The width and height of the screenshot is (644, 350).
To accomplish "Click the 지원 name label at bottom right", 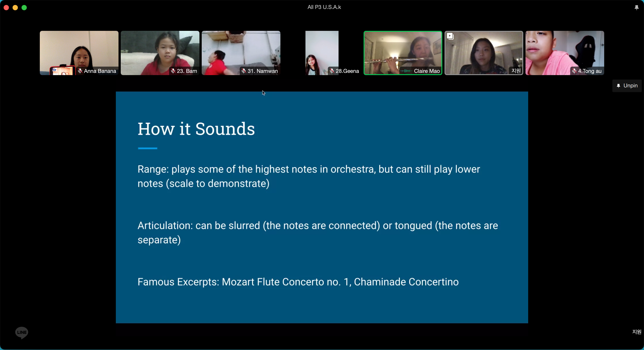I will pos(636,332).
